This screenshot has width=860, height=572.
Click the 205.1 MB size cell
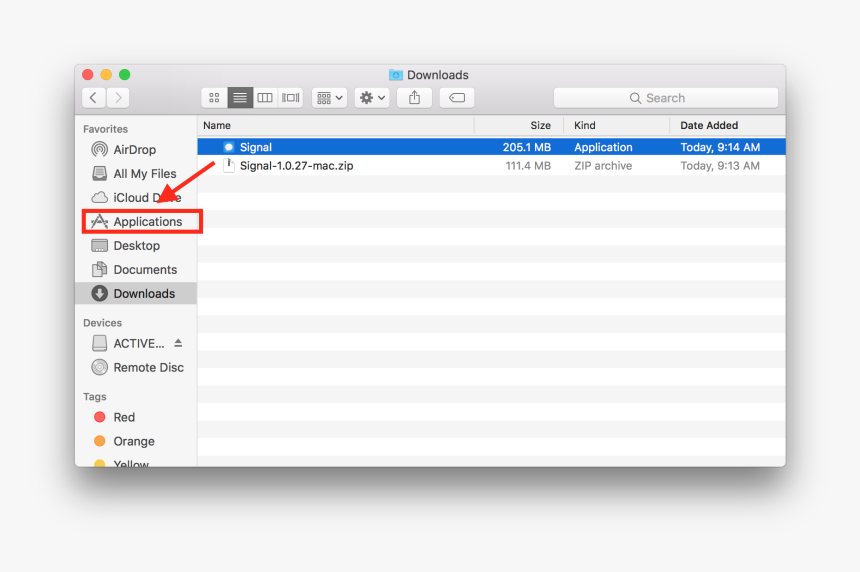tap(527, 147)
